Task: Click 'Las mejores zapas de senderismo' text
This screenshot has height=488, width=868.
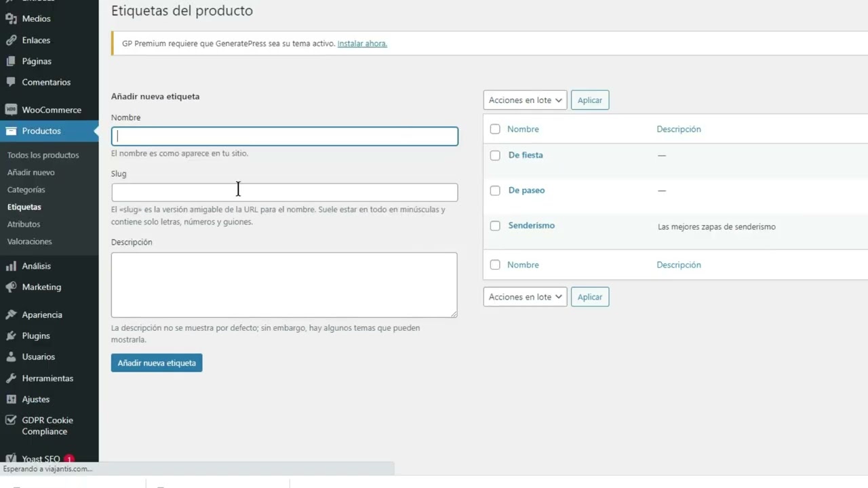Action: click(x=717, y=227)
